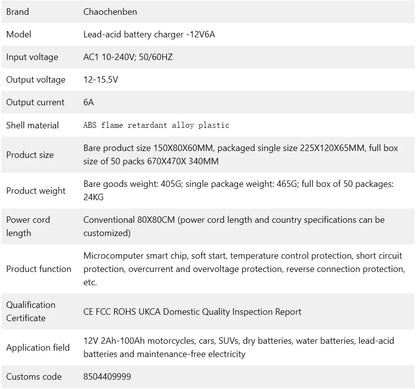Screen dimensions: 416x389
Task: Click the Shell material label
Action: point(32,125)
